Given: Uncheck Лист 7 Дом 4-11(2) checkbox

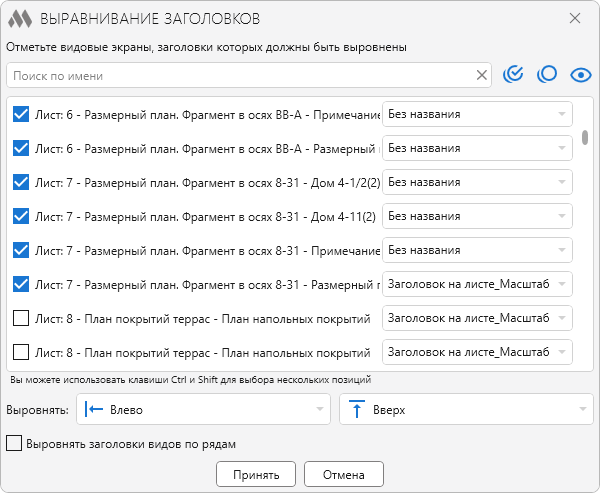Looking at the screenshot, I should pos(21,216).
